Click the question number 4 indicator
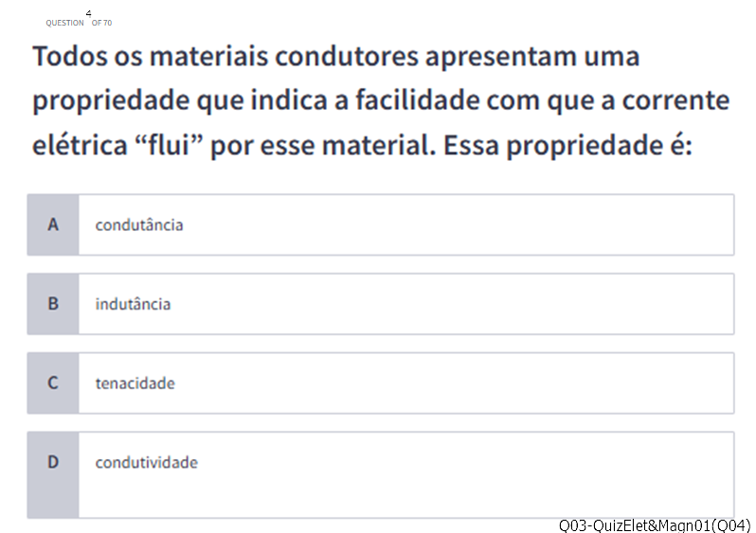The image size is (756, 533). [88, 13]
